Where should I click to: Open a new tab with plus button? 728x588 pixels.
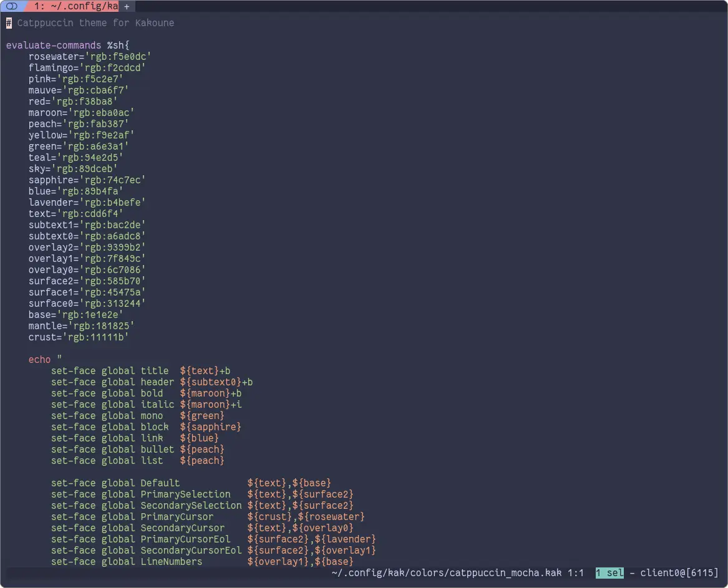[x=127, y=6]
